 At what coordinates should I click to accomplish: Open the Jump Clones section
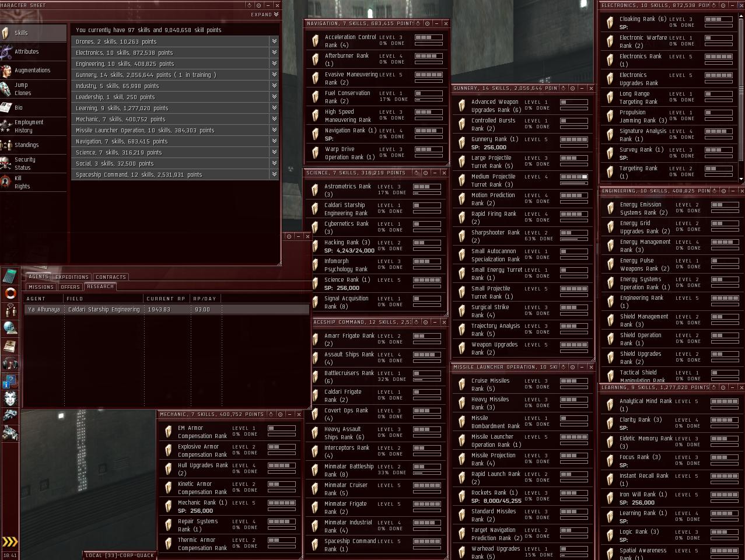(33, 89)
